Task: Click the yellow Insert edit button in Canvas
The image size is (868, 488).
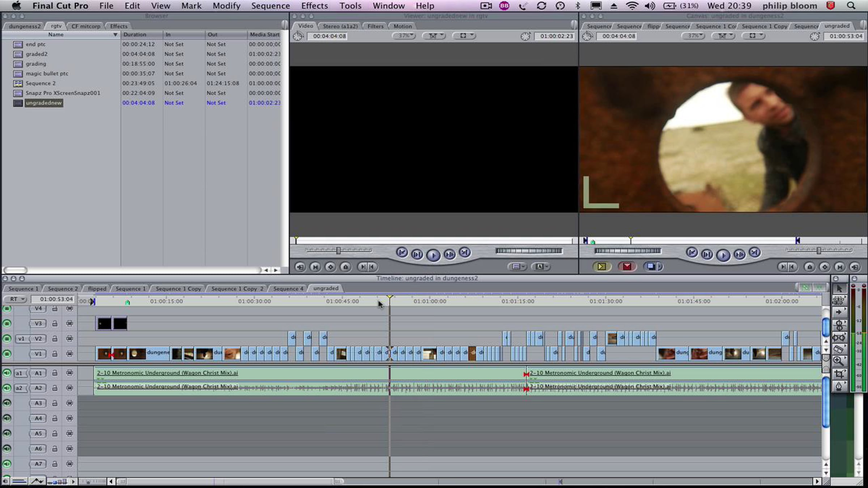Action: pyautogui.click(x=602, y=267)
